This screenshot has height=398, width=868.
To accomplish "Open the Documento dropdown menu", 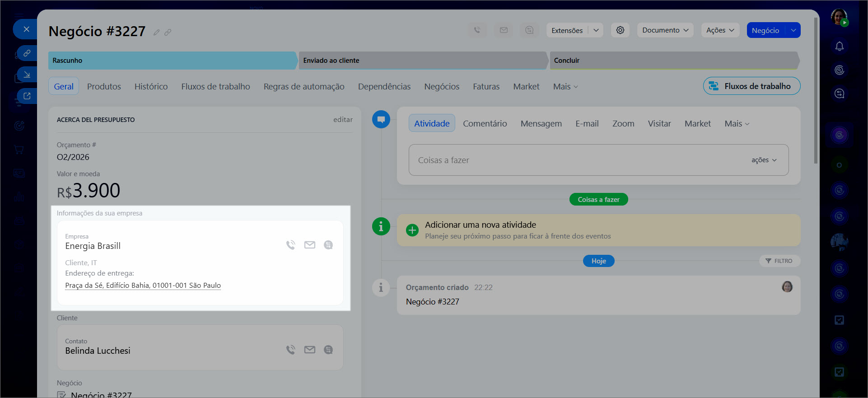I will pyautogui.click(x=665, y=30).
